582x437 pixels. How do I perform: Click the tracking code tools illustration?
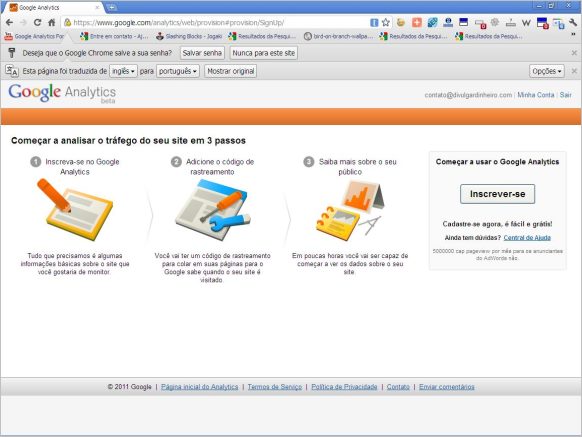coord(212,210)
